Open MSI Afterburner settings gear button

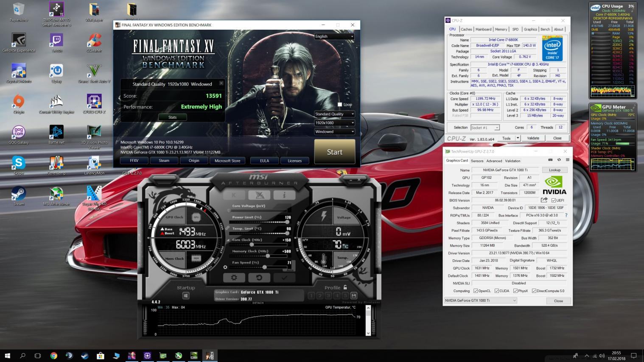coord(234,278)
